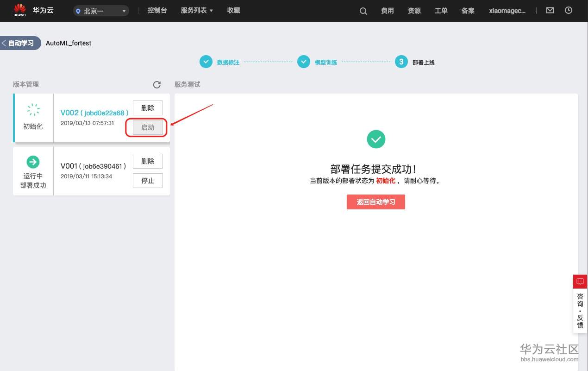Go to 控制台 console
The height and width of the screenshot is (371, 588).
[x=157, y=11]
